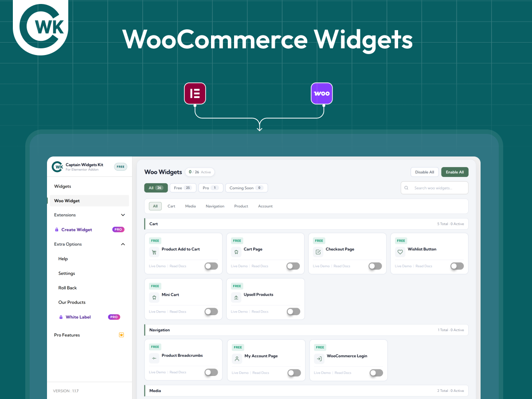Enable the Cart Page widget switch
Viewport: 532px width, 399px height.
[293, 266]
